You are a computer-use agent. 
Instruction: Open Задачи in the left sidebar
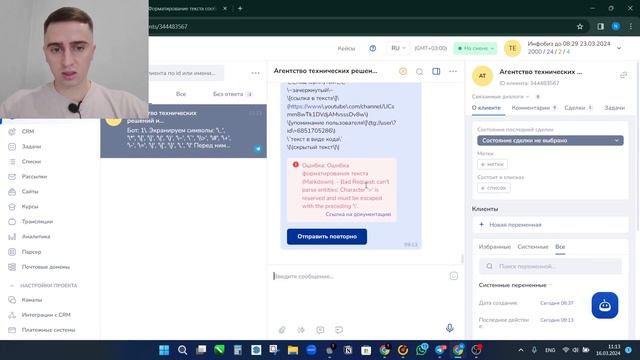coord(31,147)
